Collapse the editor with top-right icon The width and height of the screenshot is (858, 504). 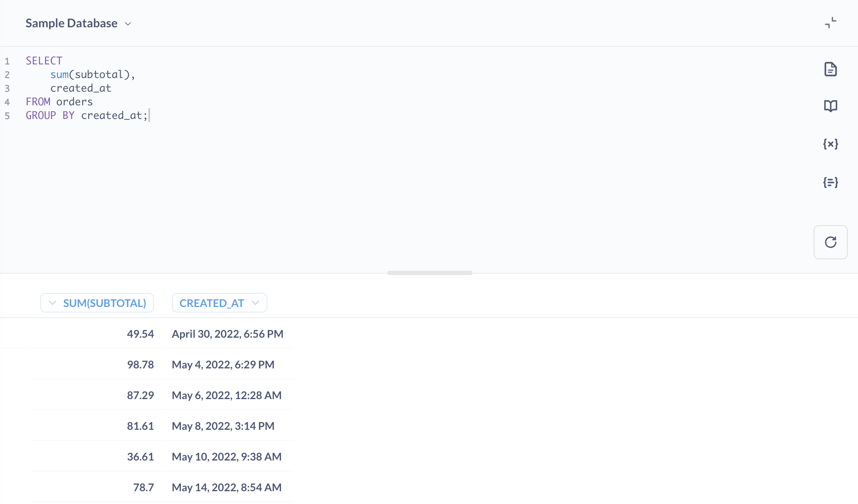(830, 23)
